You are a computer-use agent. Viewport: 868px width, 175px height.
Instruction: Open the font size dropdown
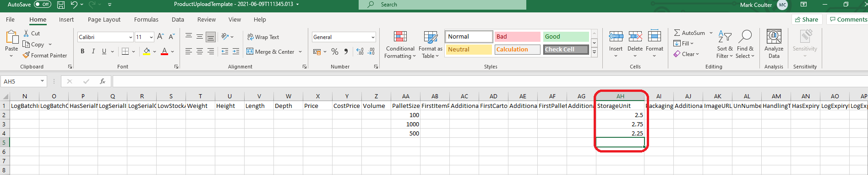tap(151, 37)
